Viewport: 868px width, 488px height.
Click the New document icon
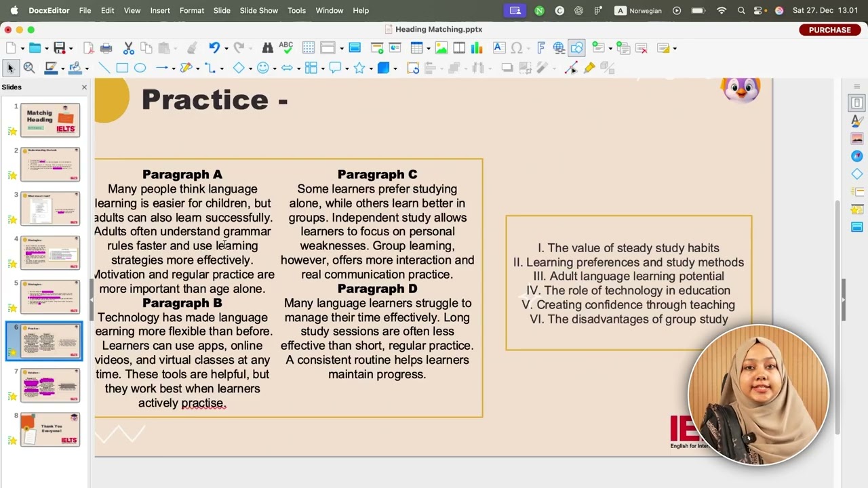[11, 48]
